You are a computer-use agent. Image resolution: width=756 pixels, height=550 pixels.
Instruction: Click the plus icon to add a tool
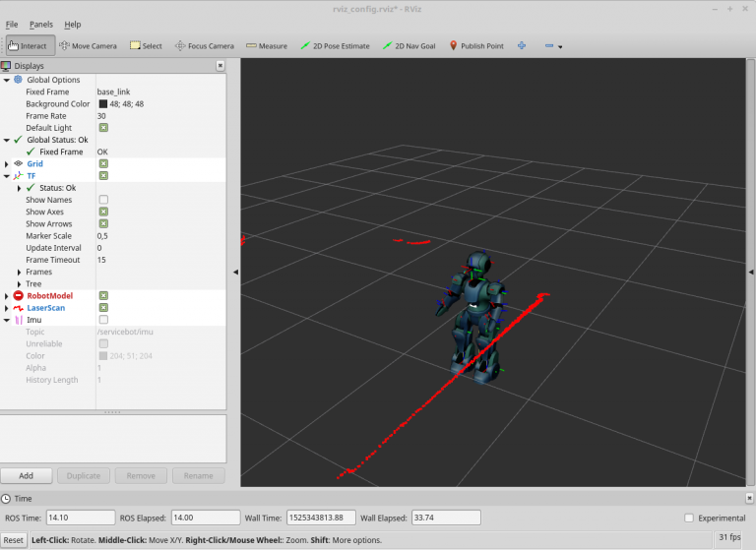522,45
